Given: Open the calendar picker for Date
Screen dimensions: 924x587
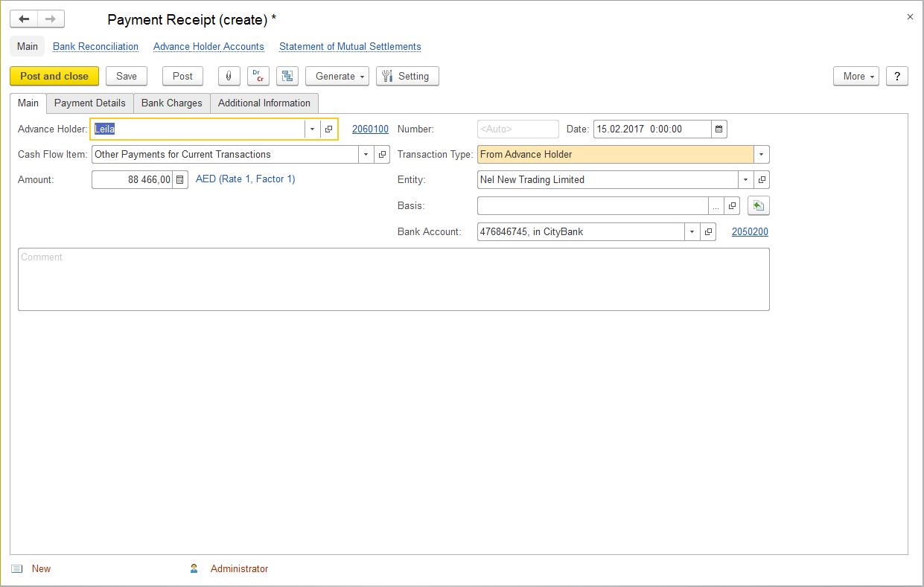Looking at the screenshot, I should [719, 129].
